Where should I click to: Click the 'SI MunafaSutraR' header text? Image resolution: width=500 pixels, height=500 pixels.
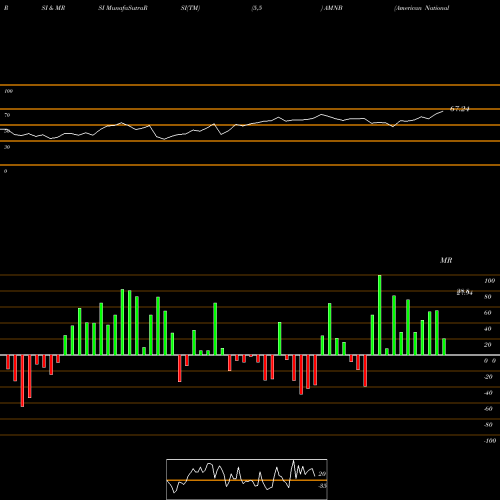[x=123, y=8]
